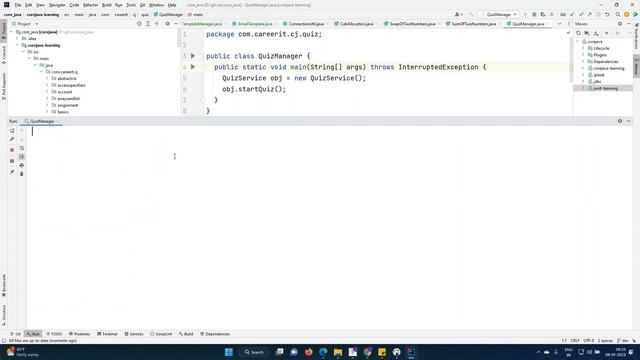Open Maven panel settings gear
Image resolution: width=640 pixels, height=360 pixels.
[x=620, y=24]
